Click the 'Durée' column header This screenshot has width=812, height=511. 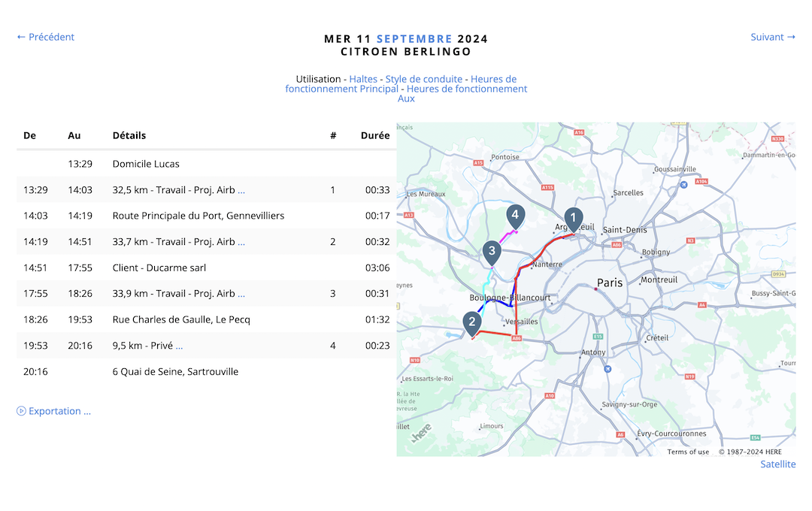pyautogui.click(x=375, y=136)
